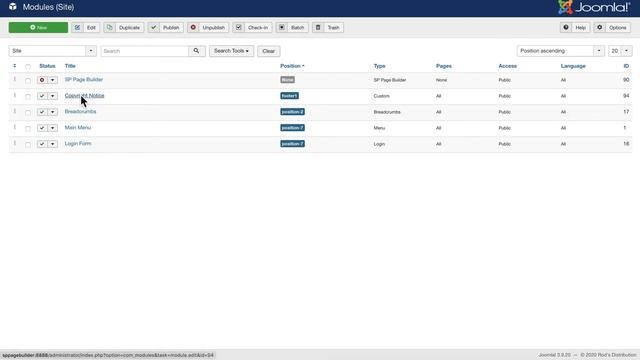Open the Breadcrumbs module
The image size is (640, 360).
click(80, 111)
